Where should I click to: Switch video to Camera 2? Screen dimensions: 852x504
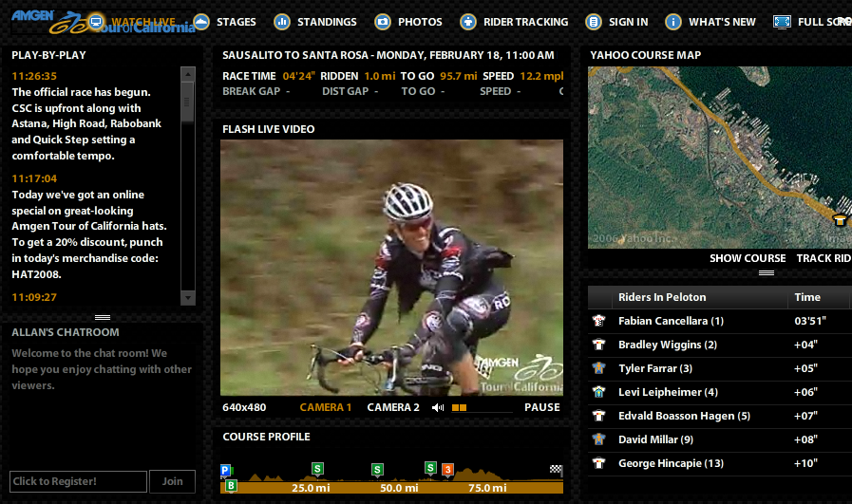(x=393, y=407)
